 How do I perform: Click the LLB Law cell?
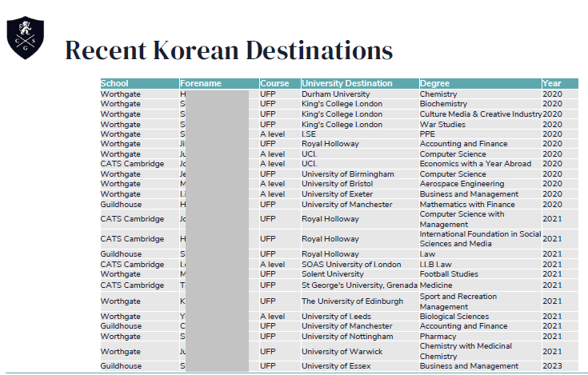(480, 265)
